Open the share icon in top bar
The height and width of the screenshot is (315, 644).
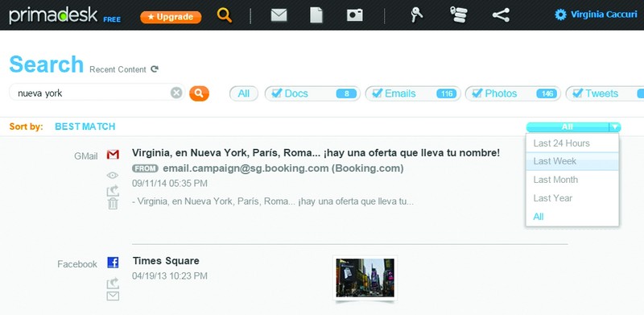[501, 15]
